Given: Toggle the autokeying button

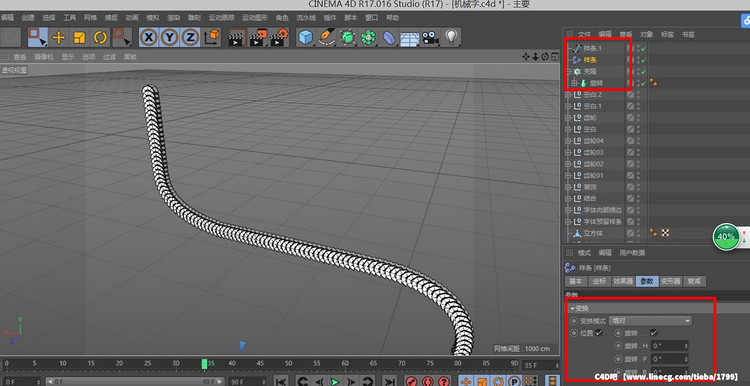Looking at the screenshot, I should (x=428, y=381).
